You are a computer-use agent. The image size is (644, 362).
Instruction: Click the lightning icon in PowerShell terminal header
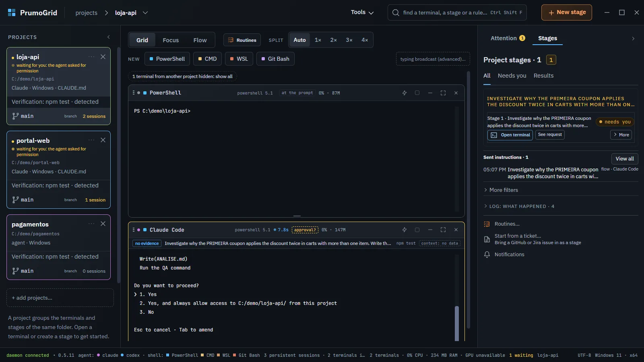(x=405, y=93)
